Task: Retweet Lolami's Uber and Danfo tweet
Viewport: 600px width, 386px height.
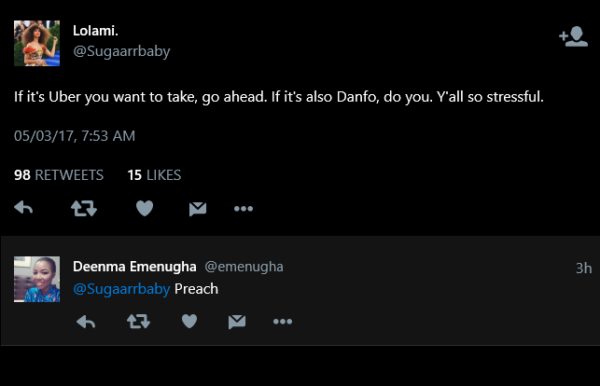Action: [84, 208]
